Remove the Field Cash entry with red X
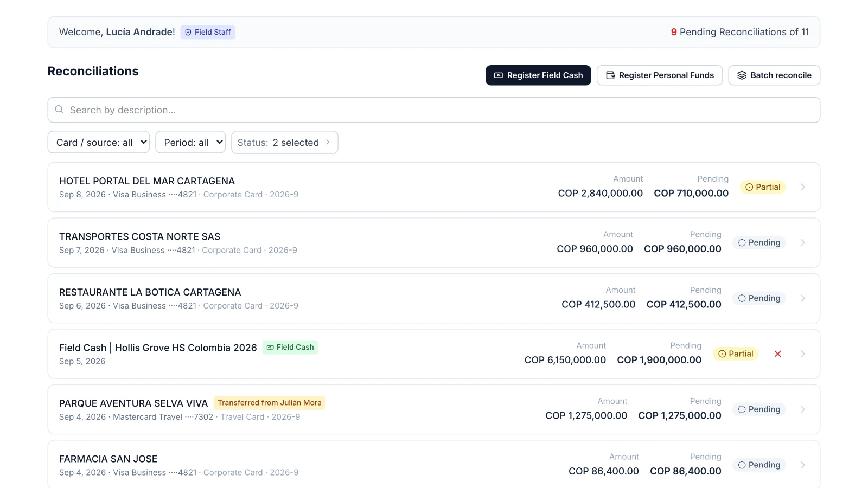This screenshot has width=868, height=488. (778, 354)
